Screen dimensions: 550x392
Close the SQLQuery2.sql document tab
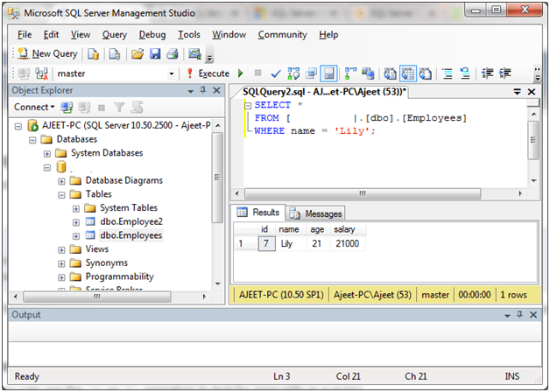pos(530,91)
